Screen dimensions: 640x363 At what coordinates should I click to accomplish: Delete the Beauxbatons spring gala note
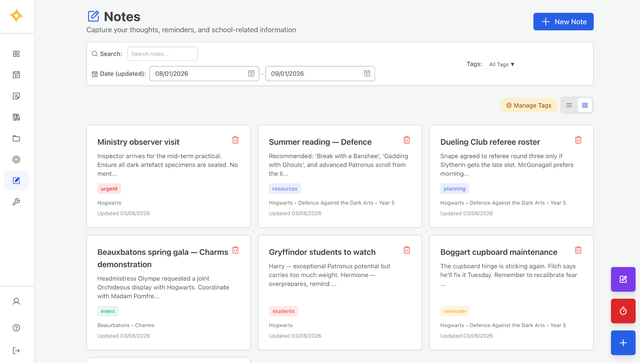tap(236, 250)
